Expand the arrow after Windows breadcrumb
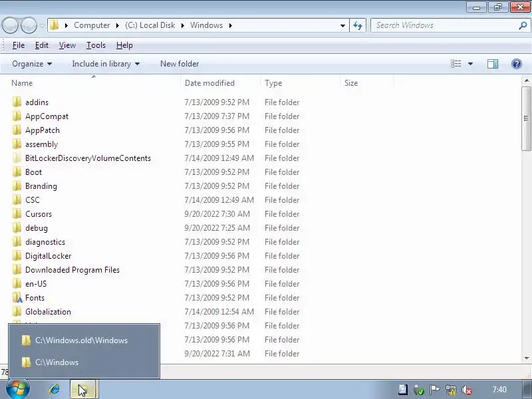This screenshot has height=399, width=532. pos(231,25)
